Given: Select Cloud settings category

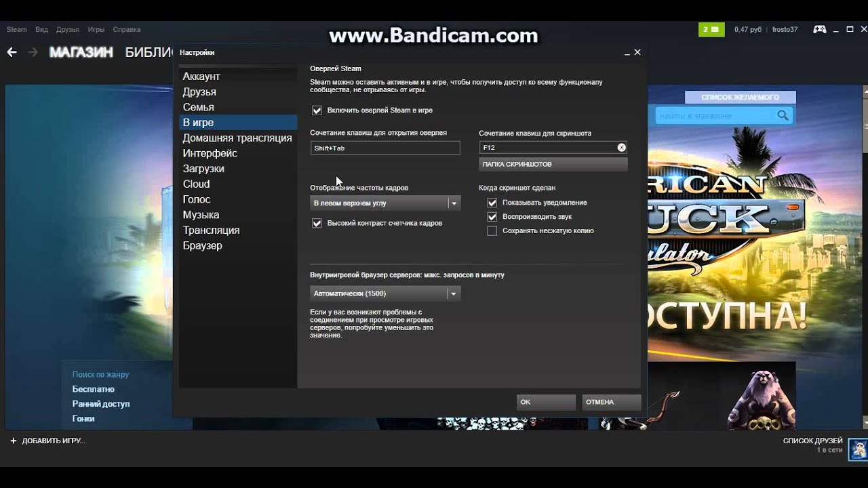Looking at the screenshot, I should 237,184.
